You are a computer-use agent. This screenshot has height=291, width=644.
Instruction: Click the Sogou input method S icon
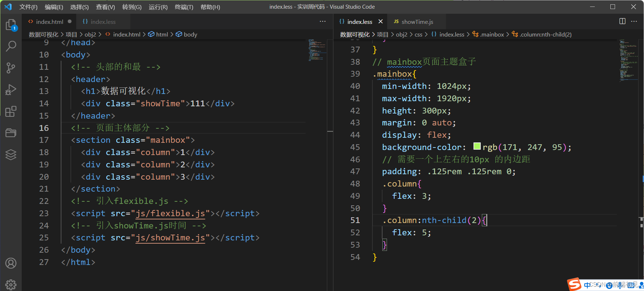click(x=574, y=284)
